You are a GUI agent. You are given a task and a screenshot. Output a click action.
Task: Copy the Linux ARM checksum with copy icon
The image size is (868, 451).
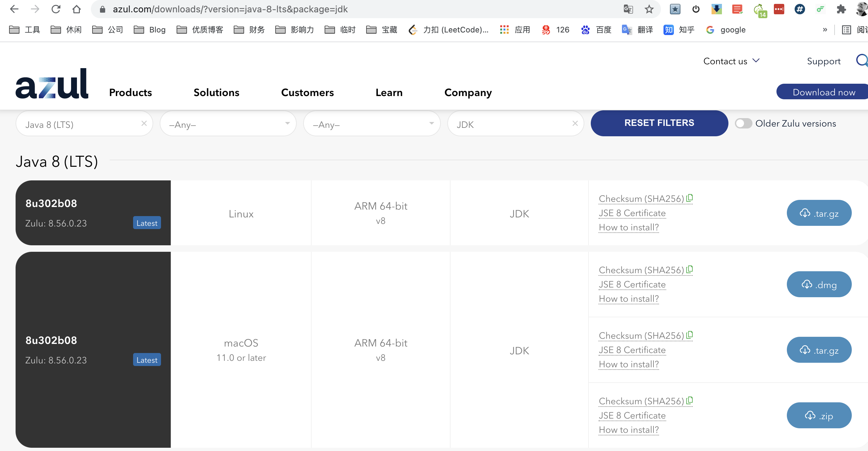click(x=689, y=198)
